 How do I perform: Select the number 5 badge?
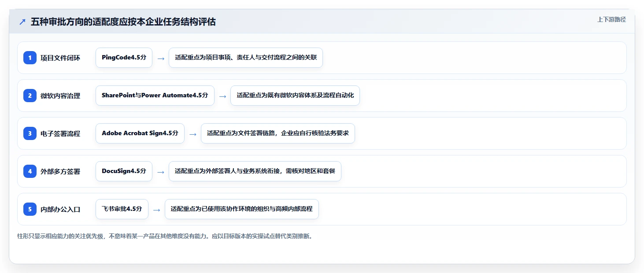tap(30, 209)
